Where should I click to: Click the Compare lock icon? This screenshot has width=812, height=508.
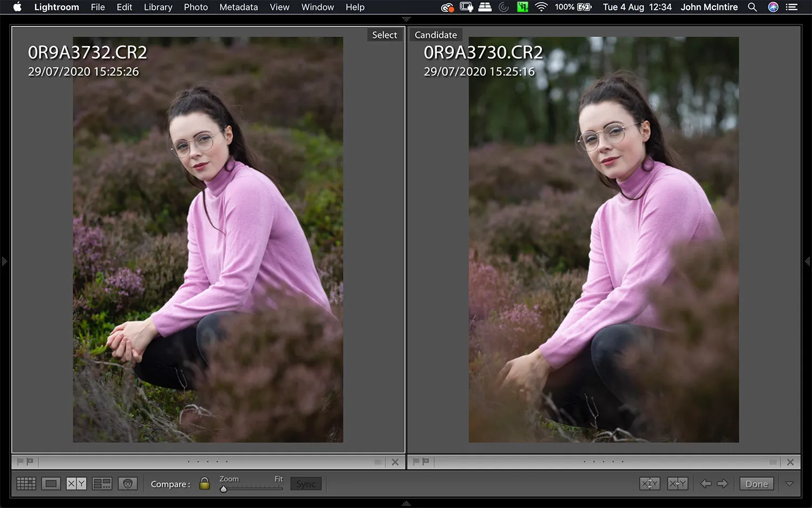point(204,483)
